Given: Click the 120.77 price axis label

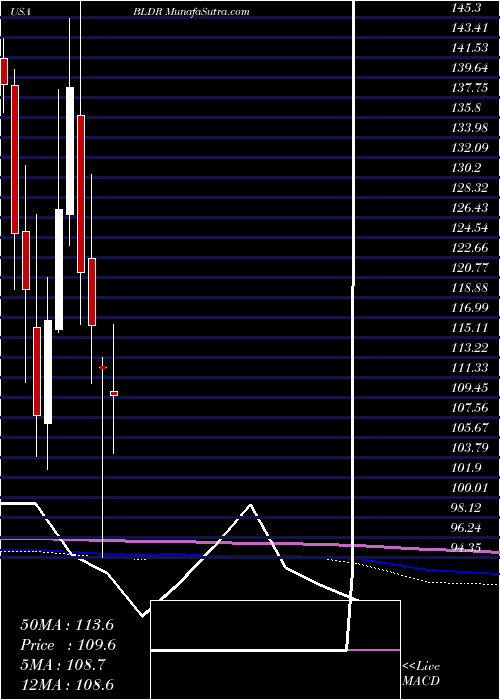Looking at the screenshot, I should [469, 268].
